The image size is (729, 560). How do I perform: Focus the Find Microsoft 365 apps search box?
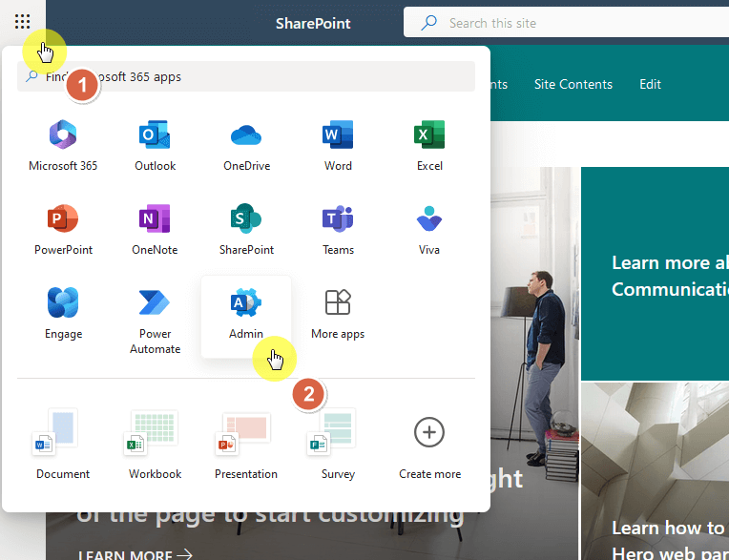(246, 76)
